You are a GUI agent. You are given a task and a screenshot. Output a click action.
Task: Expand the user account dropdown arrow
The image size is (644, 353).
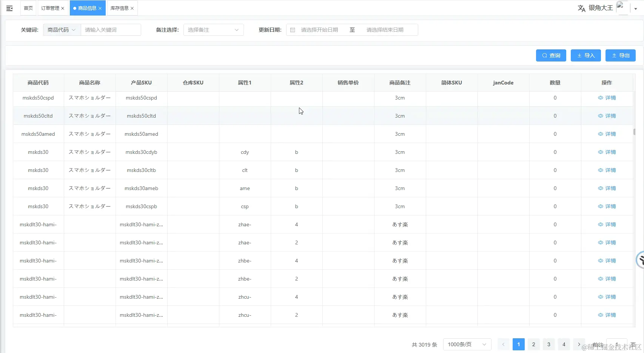[x=636, y=9]
